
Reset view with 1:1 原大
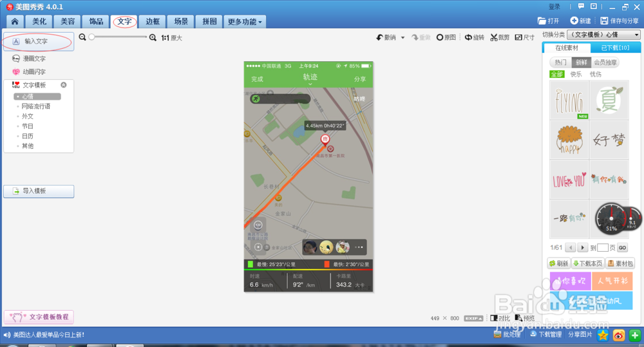(172, 38)
